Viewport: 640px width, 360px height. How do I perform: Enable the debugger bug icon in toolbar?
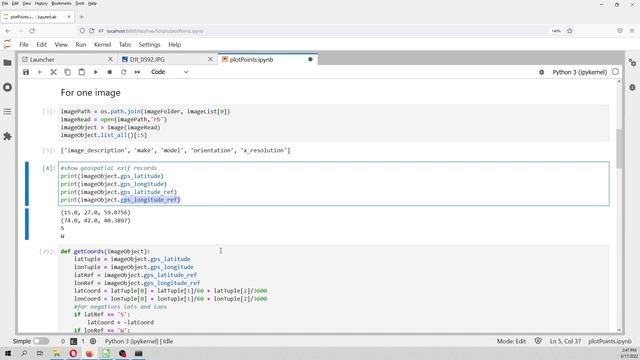(541, 72)
